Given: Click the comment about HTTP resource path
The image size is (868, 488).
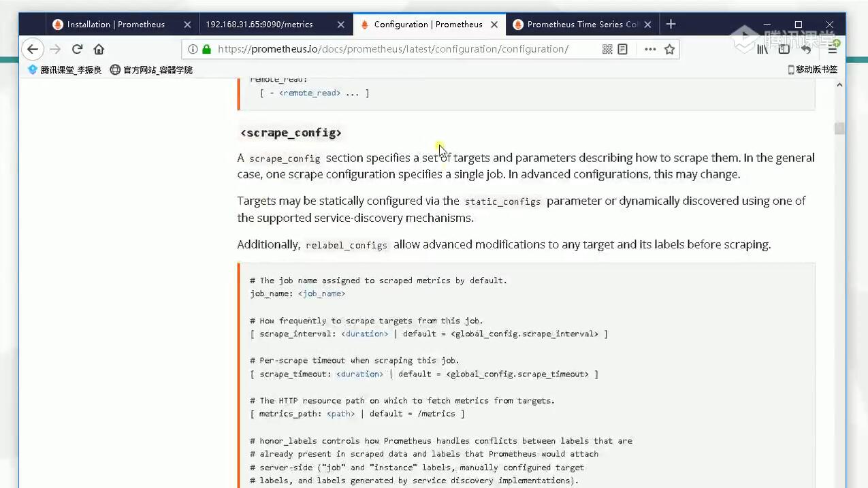Looking at the screenshot, I should [402, 401].
